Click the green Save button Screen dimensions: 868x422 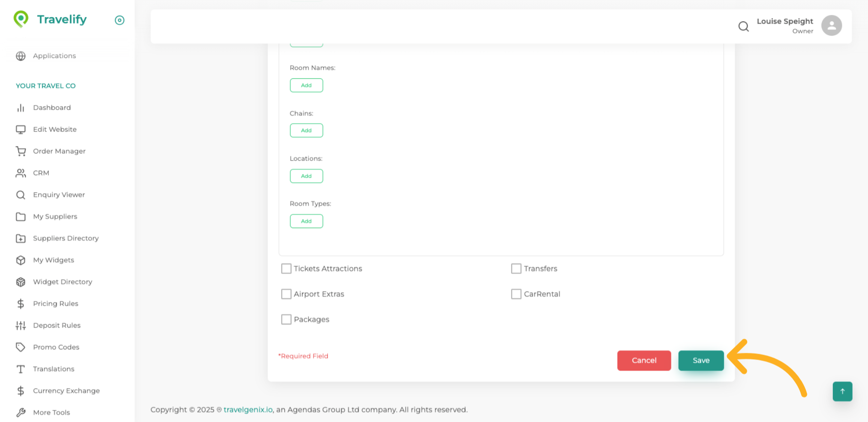coord(701,360)
